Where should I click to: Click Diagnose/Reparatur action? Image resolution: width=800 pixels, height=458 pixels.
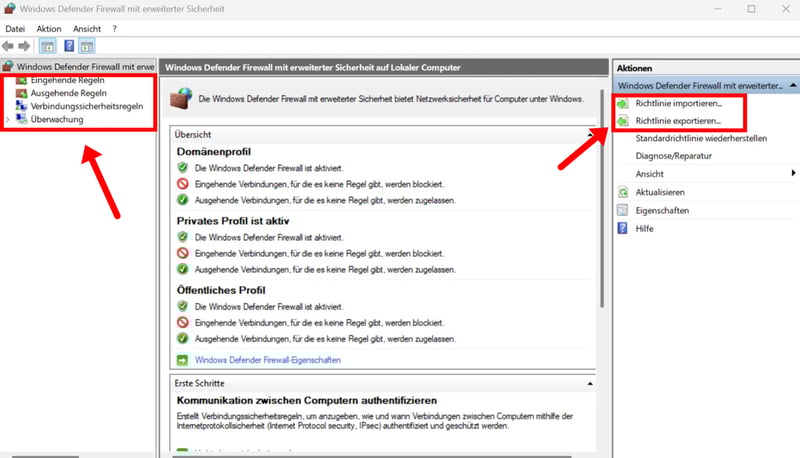tap(673, 156)
